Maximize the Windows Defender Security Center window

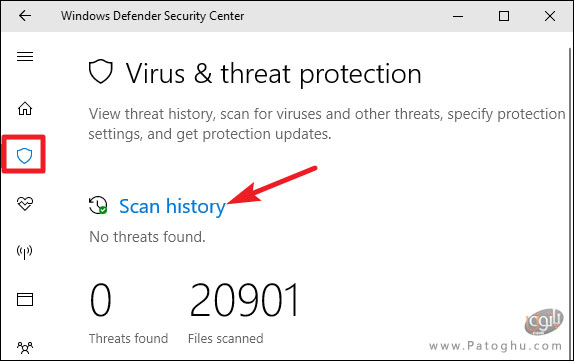click(504, 16)
